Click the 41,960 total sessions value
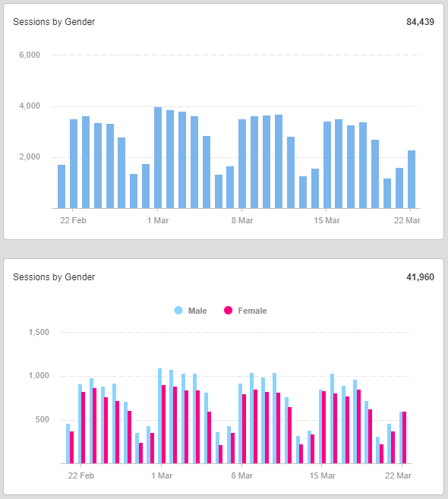This screenshot has height=499, width=448. pyautogui.click(x=420, y=277)
